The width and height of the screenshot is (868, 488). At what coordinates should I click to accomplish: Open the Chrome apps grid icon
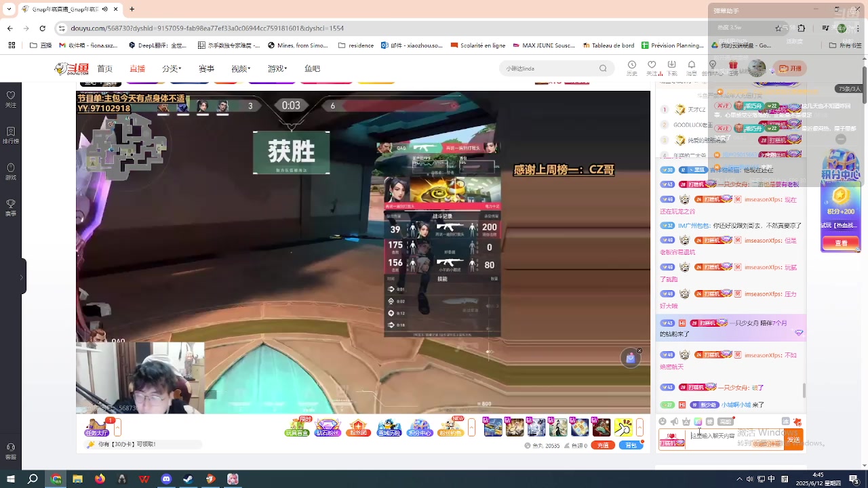[x=12, y=45]
